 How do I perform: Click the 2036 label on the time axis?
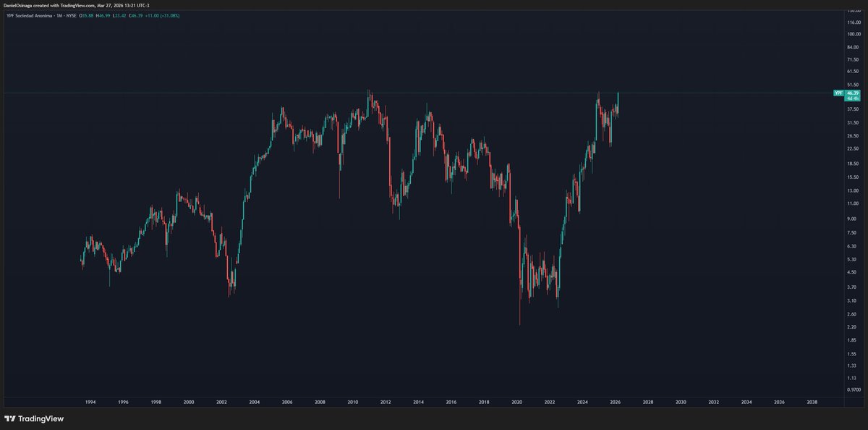(x=779, y=402)
